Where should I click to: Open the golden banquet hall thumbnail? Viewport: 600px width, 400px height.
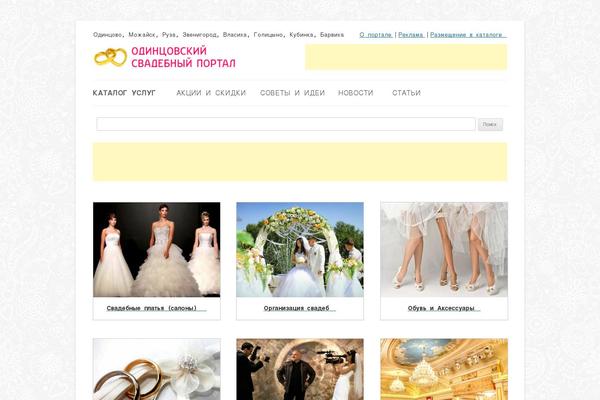(x=444, y=369)
